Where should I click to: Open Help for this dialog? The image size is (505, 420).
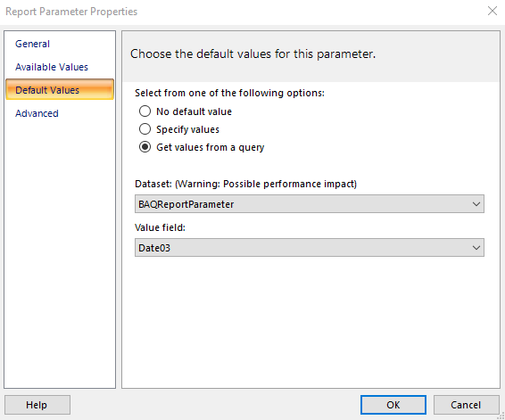point(37,405)
